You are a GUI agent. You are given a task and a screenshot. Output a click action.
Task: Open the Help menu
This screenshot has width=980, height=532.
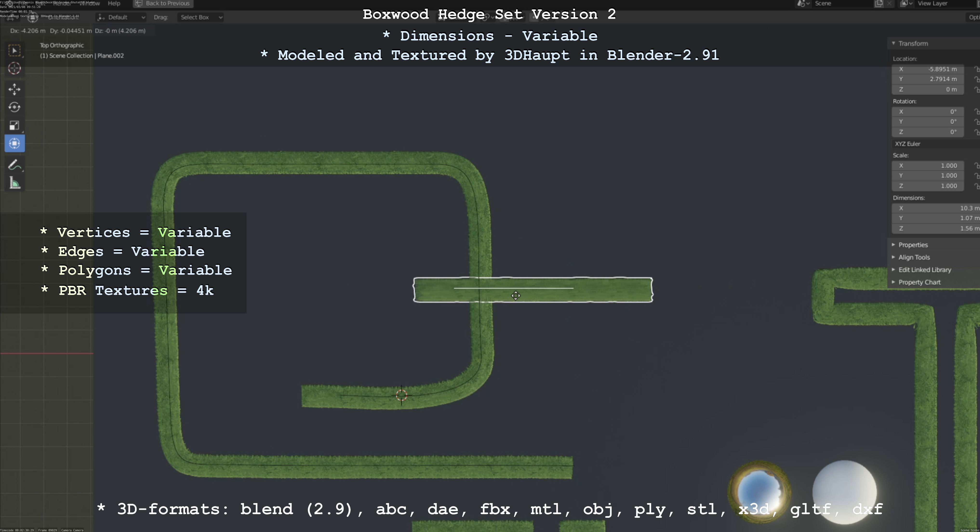click(114, 3)
